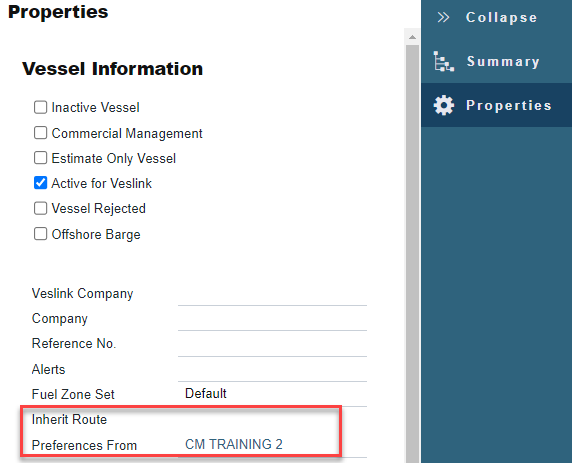Open the Fuel Zone Set Default field
Viewport: 572px width, 463px height.
click(272, 394)
